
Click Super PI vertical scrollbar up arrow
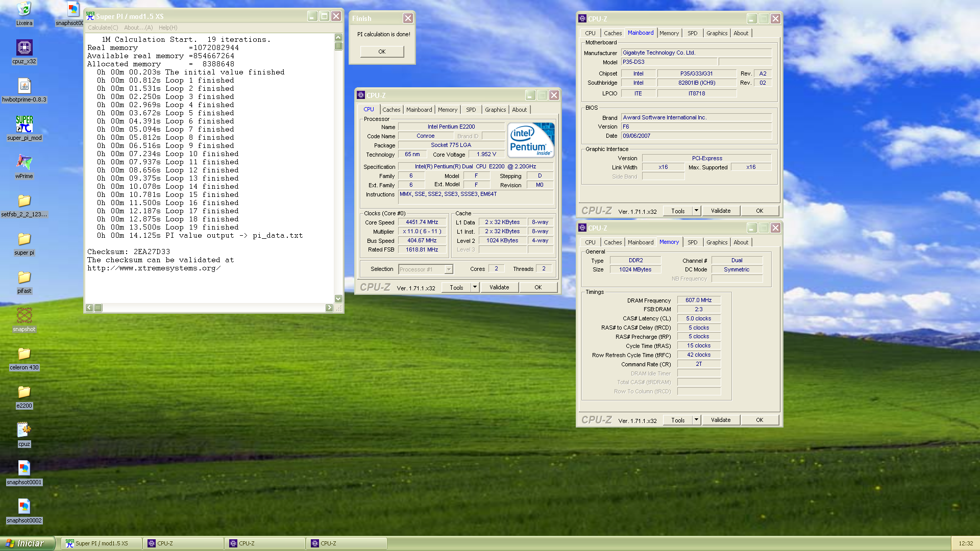(338, 37)
